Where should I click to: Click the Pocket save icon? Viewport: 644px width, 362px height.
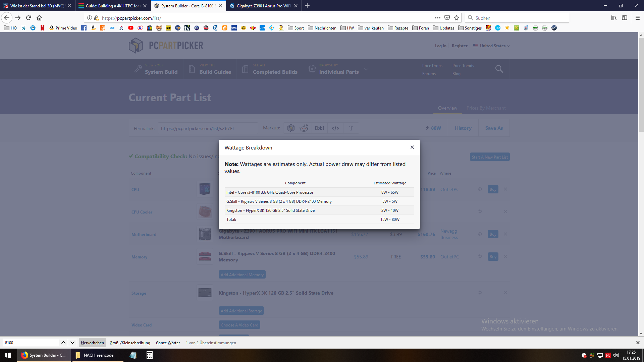pos(447,18)
